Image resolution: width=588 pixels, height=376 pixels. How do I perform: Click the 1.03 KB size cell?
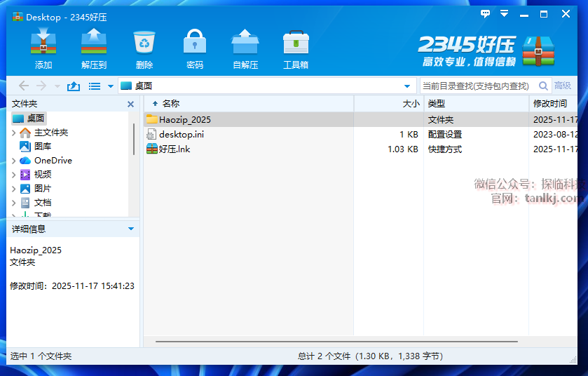point(403,149)
